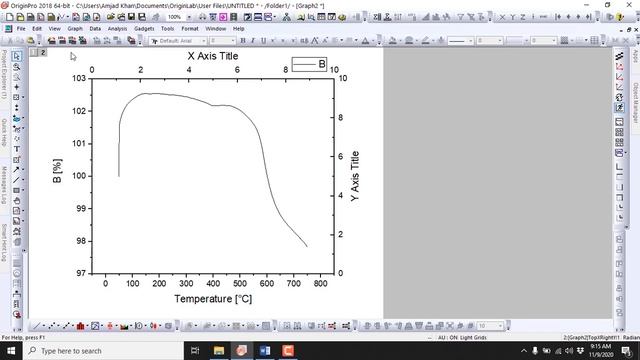Select the Line drawing tool
Image resolution: width=640 pixels, height=360 pixels.
coord(16,180)
